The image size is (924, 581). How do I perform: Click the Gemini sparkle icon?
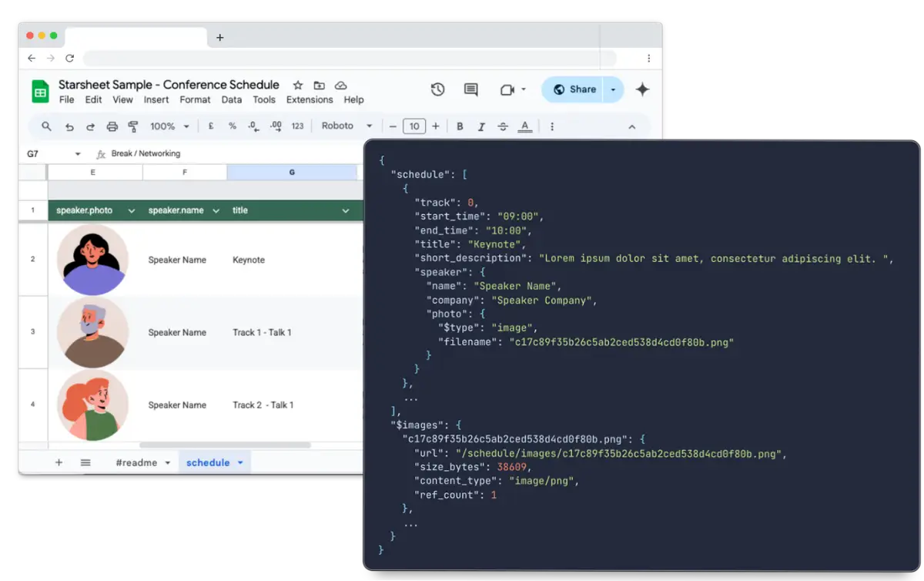[x=642, y=89]
